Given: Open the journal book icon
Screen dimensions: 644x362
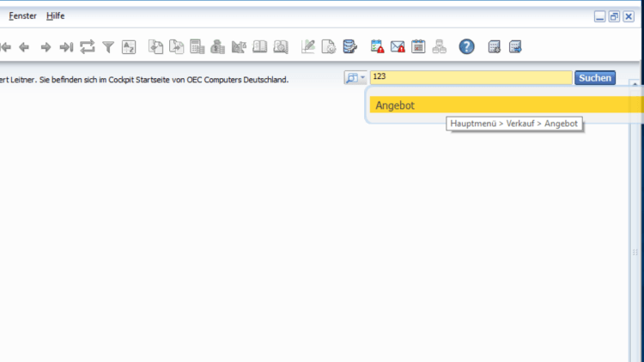Looking at the screenshot, I should point(259,47).
